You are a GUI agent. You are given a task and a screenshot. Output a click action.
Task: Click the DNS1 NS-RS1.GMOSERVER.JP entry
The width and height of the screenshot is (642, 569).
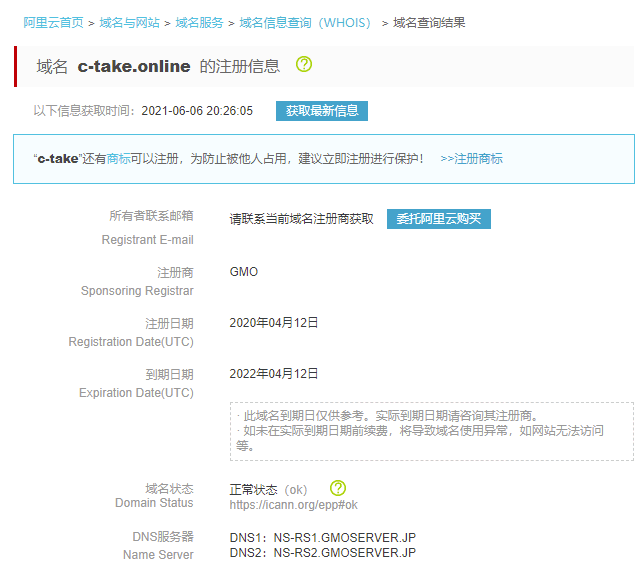322,537
